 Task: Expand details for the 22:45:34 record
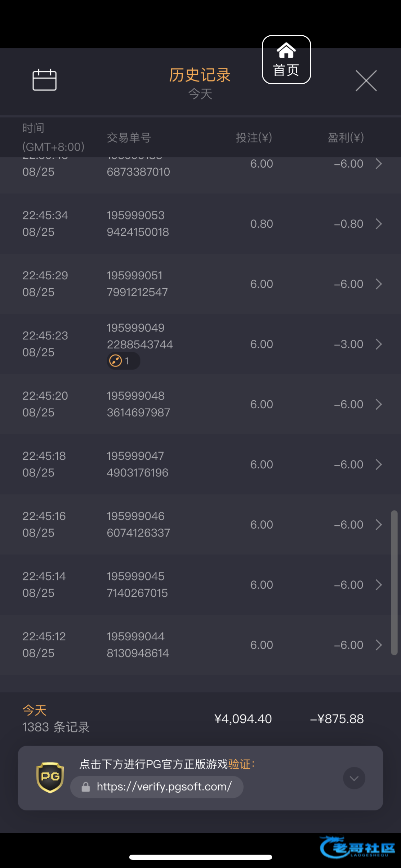coord(378,224)
